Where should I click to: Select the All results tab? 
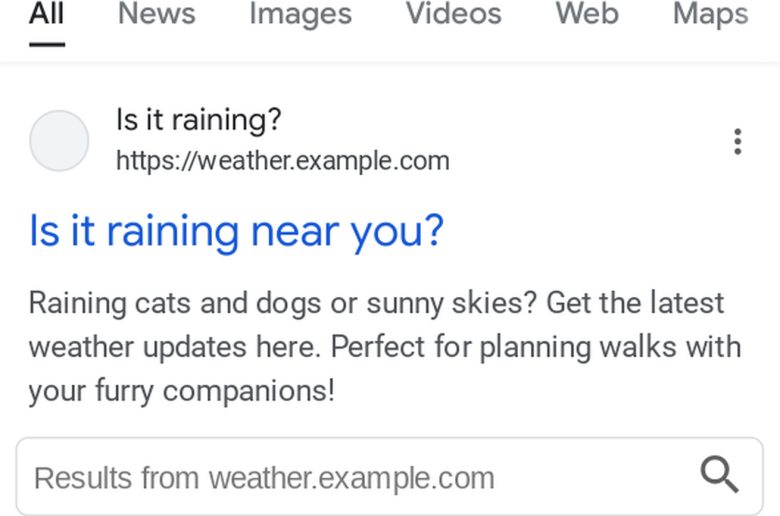(47, 14)
